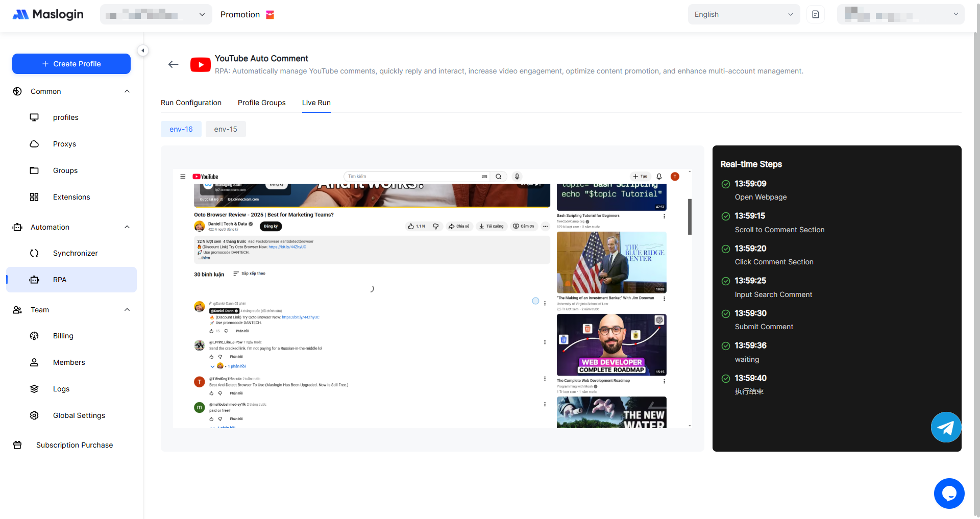Open Synchronizer in the sidebar
The image size is (980, 519).
click(x=75, y=253)
